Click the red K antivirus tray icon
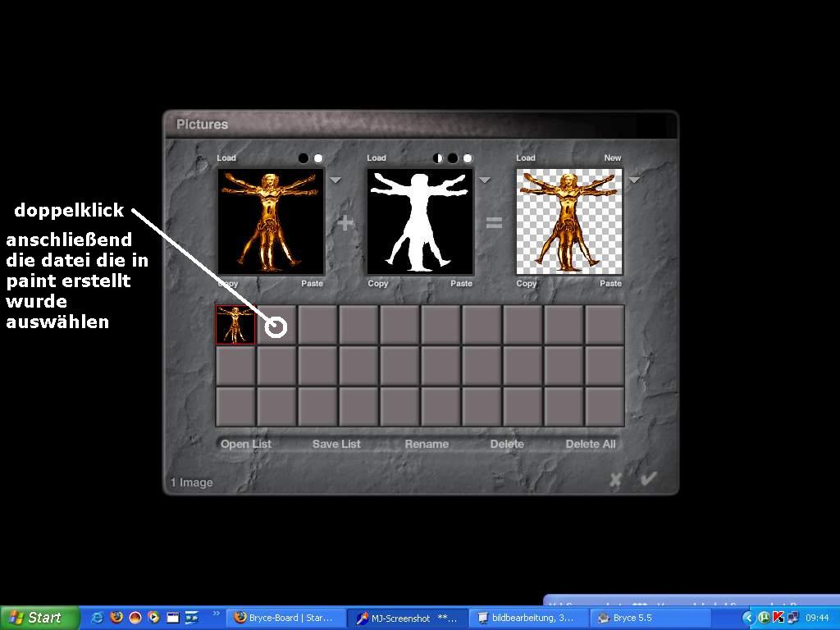Viewport: 840px width, 630px height. [x=778, y=619]
